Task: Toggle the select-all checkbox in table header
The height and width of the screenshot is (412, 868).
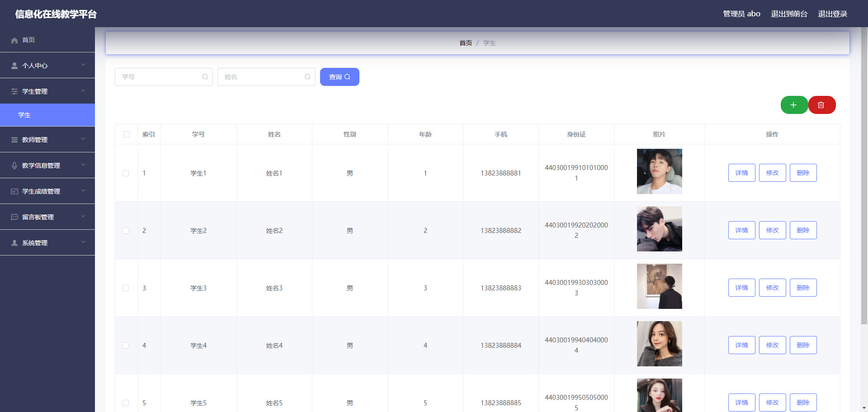Action: [127, 134]
